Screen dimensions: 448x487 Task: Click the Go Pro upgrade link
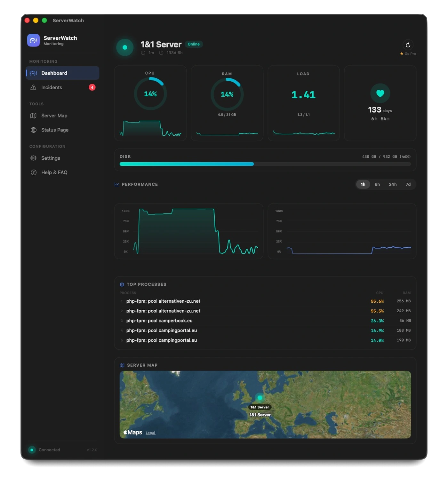(408, 53)
